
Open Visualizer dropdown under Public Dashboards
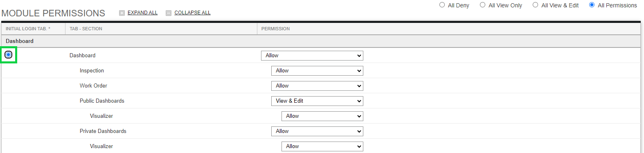[322, 116]
